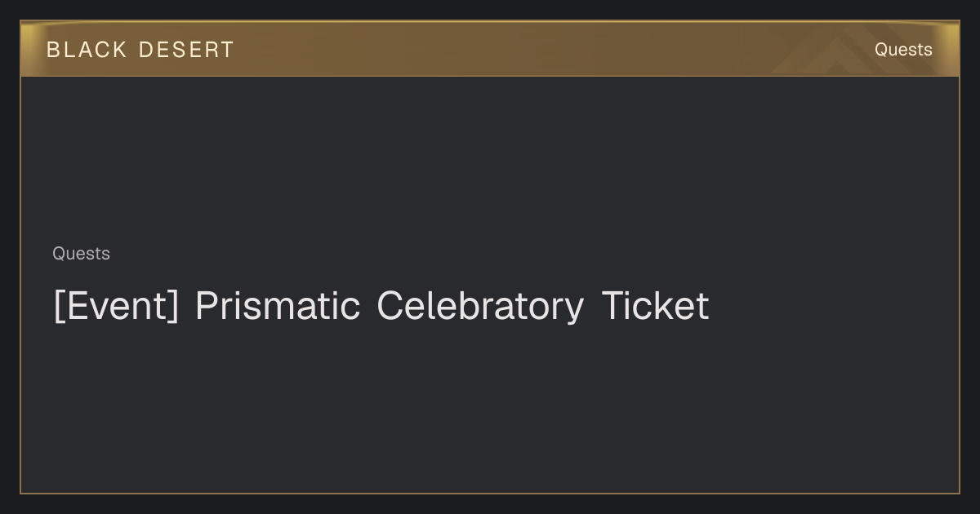Click the BLACK DESERT logo text
This screenshot has width=980, height=514.
coord(140,50)
